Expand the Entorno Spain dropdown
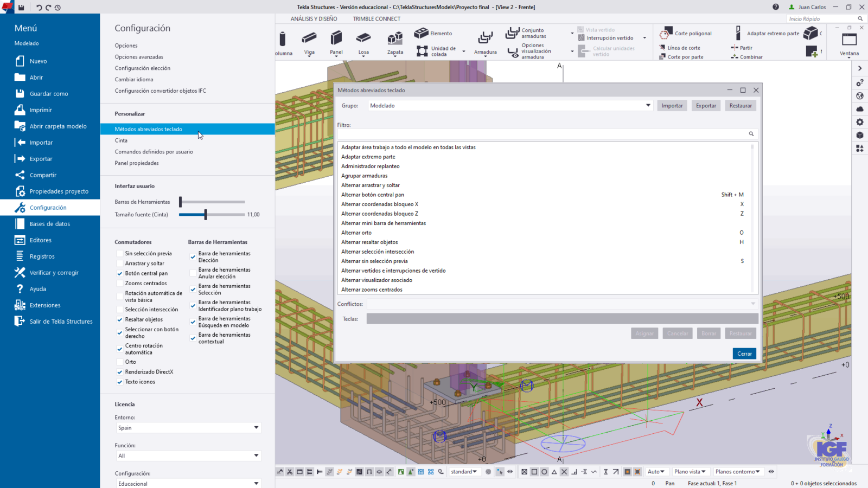Screen dimensions: 868x488 click(188, 428)
